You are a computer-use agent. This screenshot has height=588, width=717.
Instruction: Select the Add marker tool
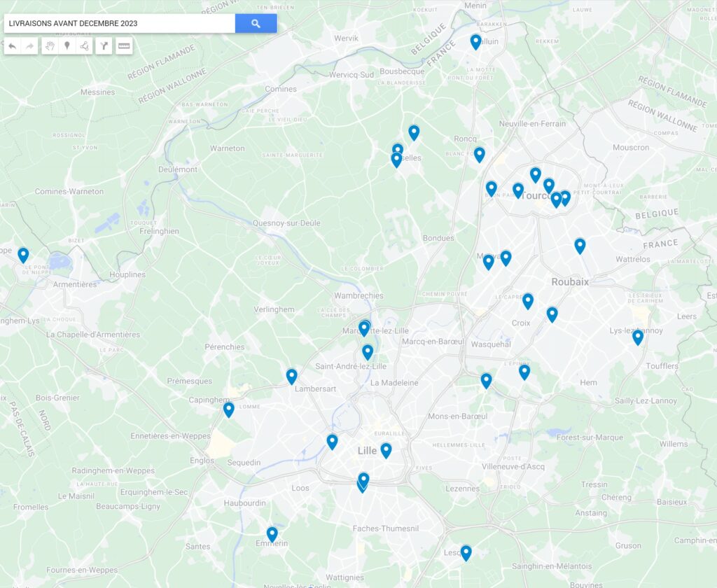[67, 46]
